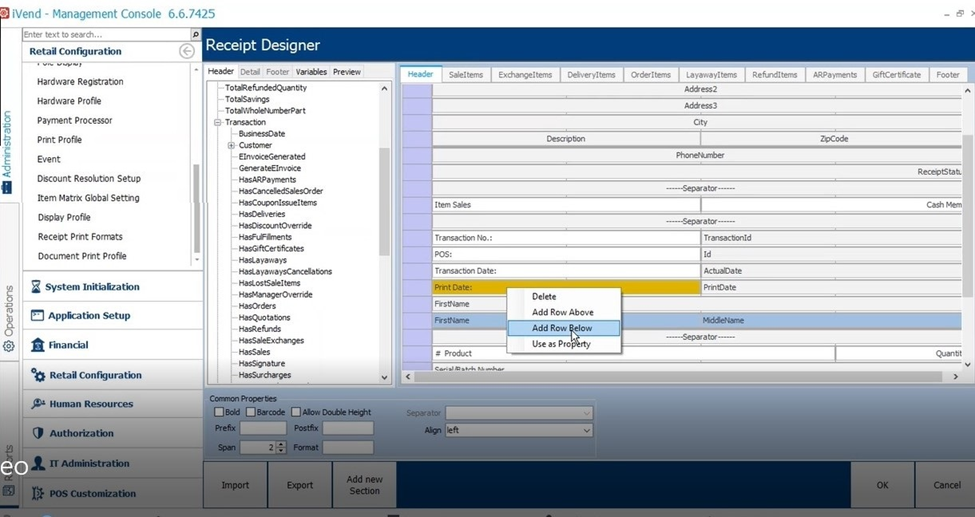The width and height of the screenshot is (975, 517).
Task: Toggle the Bold checkbox
Action: (x=219, y=412)
